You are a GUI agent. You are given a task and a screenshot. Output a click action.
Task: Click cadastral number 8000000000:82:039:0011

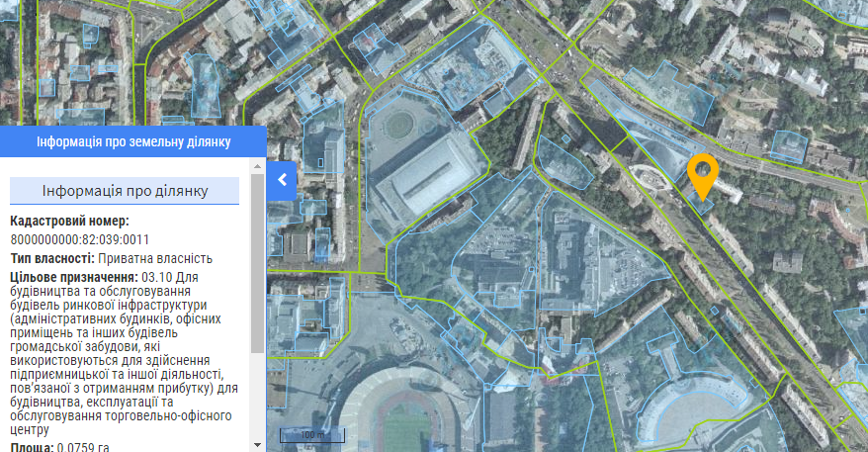tap(80, 239)
